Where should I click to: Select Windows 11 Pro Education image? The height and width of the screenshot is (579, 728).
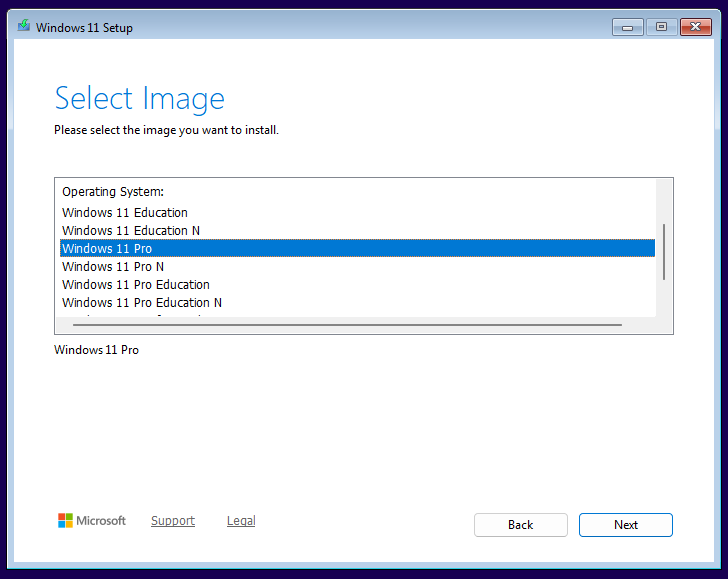pos(136,284)
